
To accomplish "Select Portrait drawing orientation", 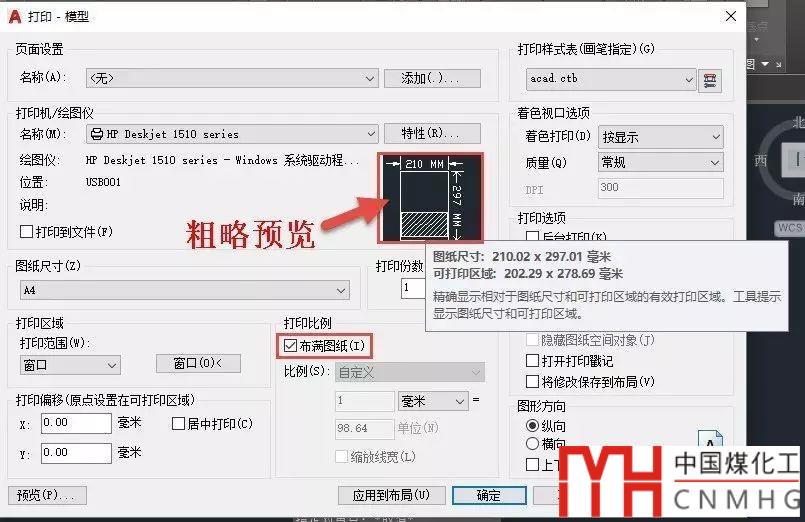I will click(532, 426).
